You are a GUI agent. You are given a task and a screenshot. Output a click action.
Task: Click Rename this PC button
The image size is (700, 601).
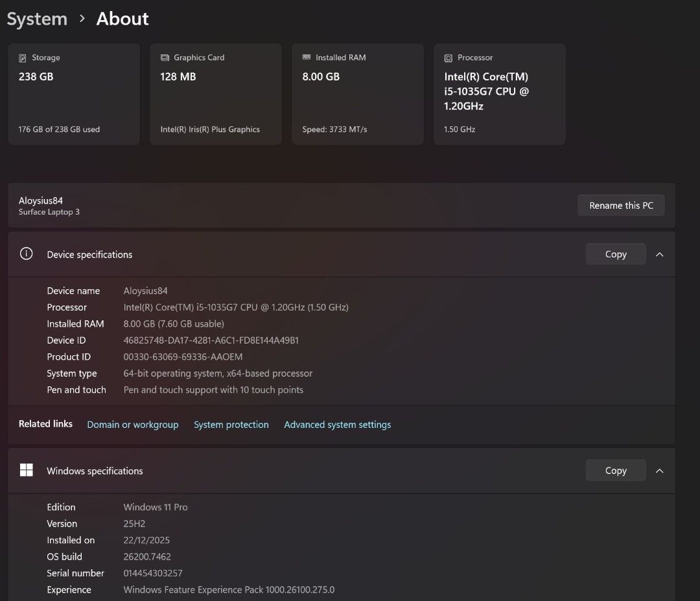621,206
